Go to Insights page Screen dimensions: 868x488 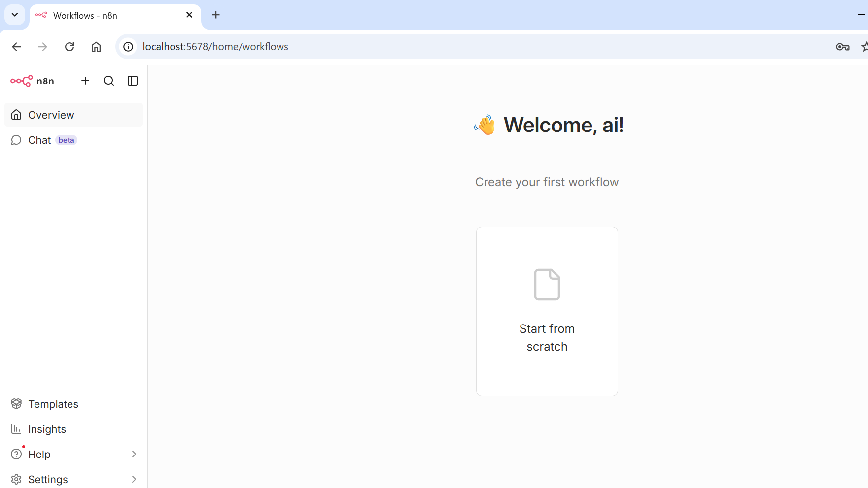pos(47,429)
